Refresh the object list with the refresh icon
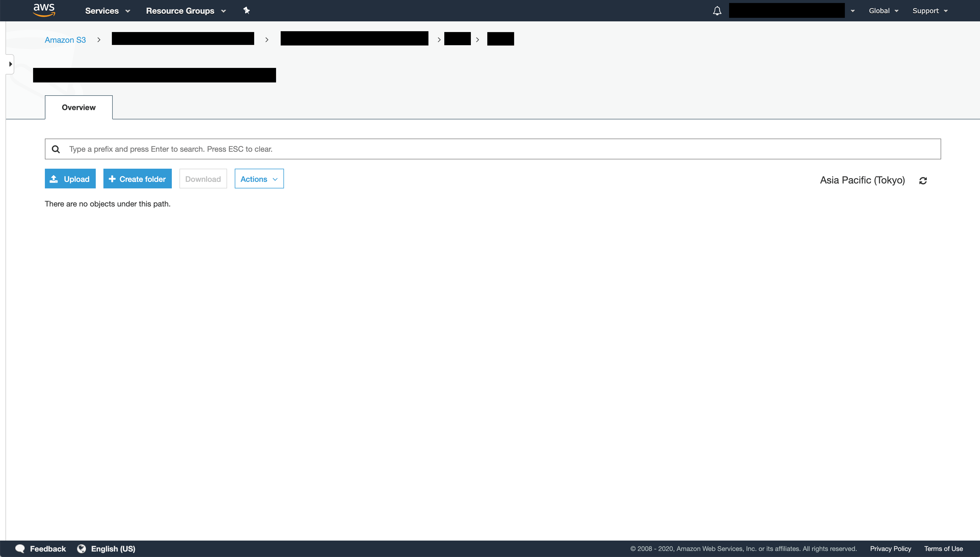Screen dimensions: 980x557 [923, 180]
